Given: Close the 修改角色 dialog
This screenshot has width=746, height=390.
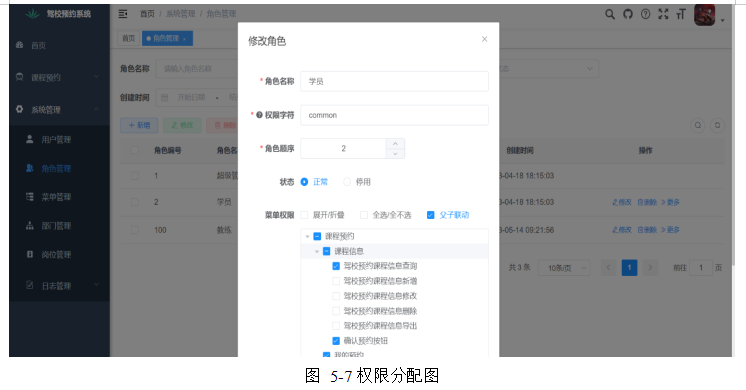Looking at the screenshot, I should point(484,39).
